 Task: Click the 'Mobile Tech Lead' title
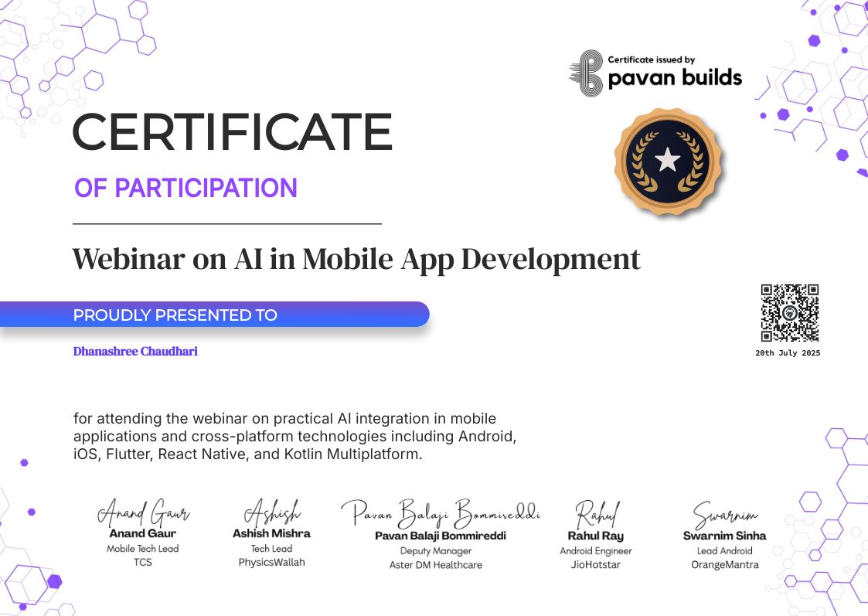[143, 549]
